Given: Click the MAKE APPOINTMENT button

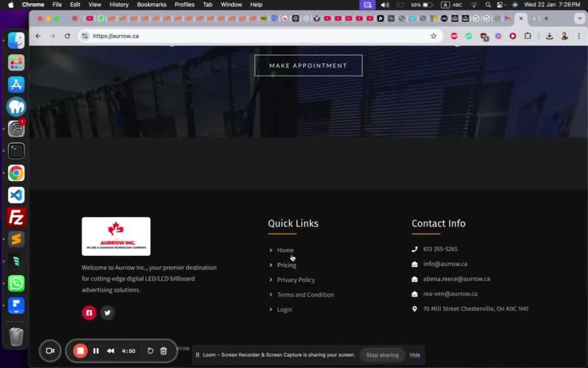Looking at the screenshot, I should (x=308, y=65).
